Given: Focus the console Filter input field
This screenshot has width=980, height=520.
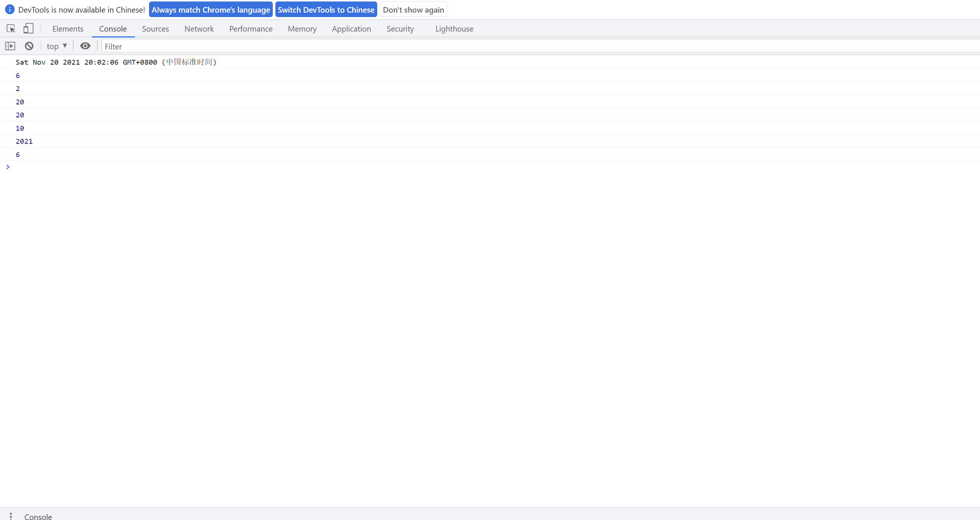Looking at the screenshot, I should click(x=533, y=46).
